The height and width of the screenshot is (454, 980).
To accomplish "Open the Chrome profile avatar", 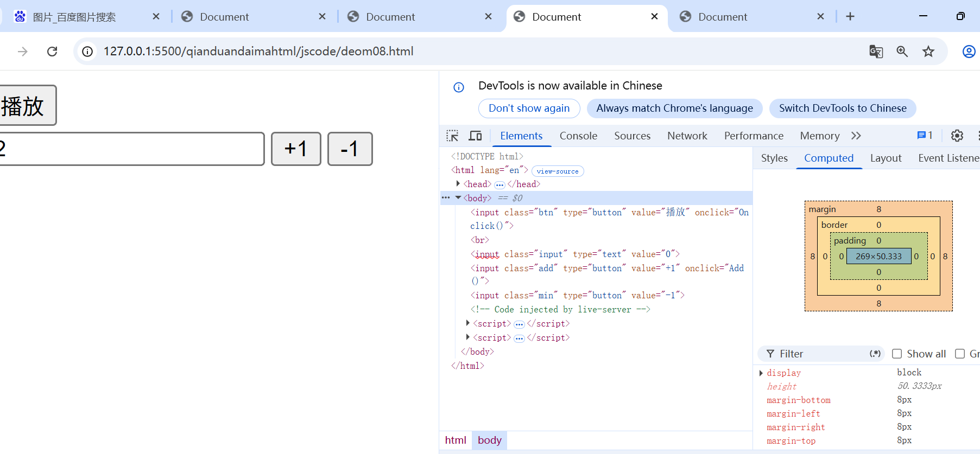I will (x=969, y=52).
